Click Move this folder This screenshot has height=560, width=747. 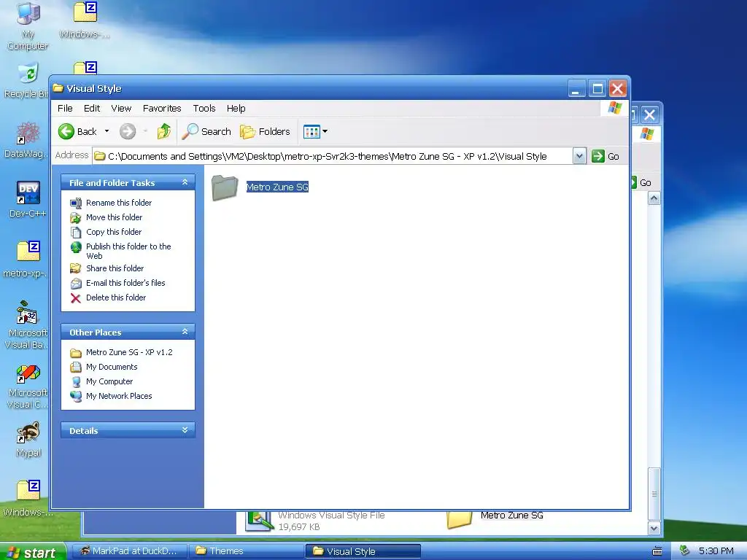(x=115, y=217)
